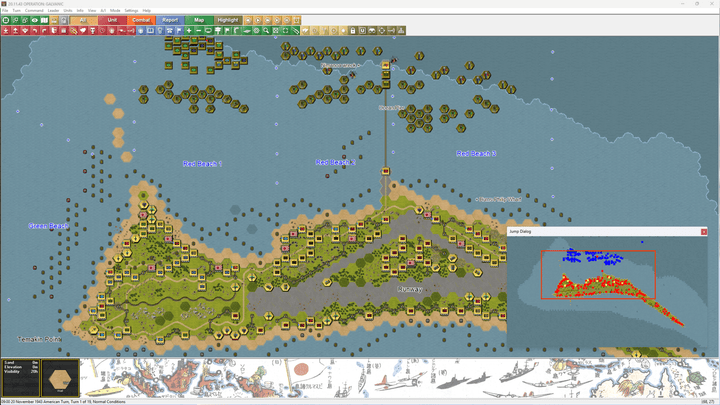
Task: Open the Mode menu
Action: pos(115,10)
